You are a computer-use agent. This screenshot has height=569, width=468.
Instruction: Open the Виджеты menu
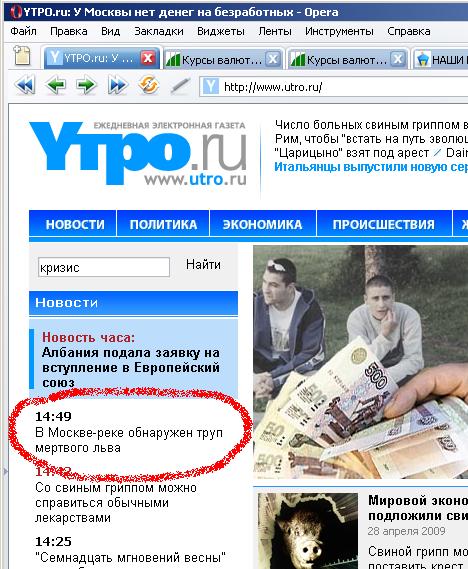[221, 31]
